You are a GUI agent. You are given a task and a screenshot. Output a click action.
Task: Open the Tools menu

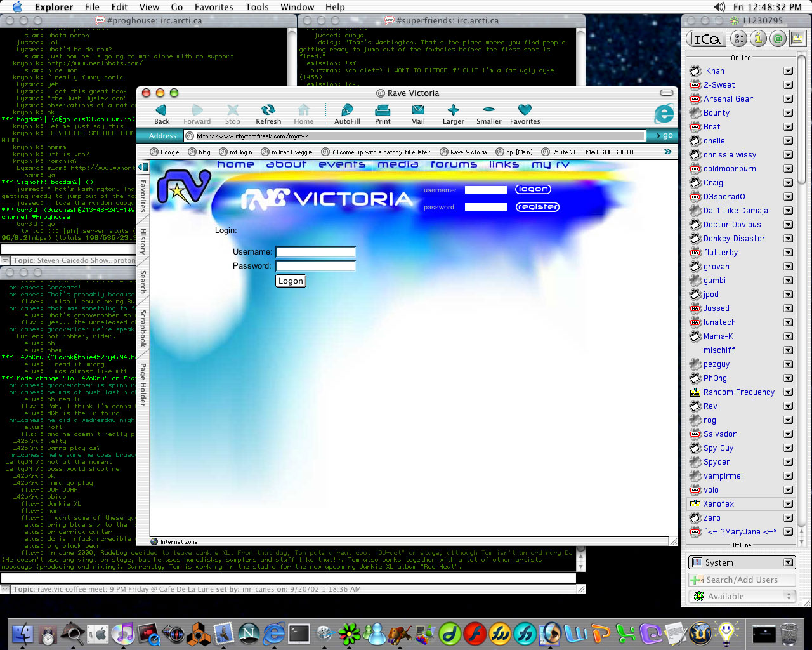point(257,7)
